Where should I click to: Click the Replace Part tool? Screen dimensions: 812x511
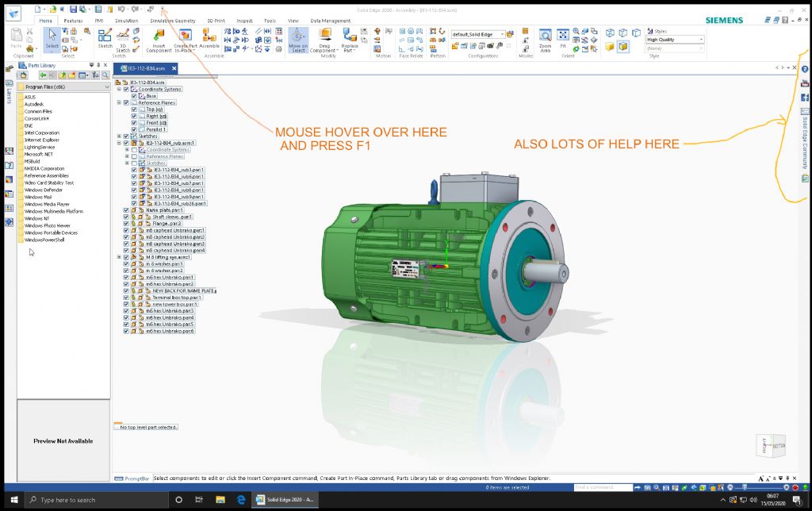[x=350, y=40]
